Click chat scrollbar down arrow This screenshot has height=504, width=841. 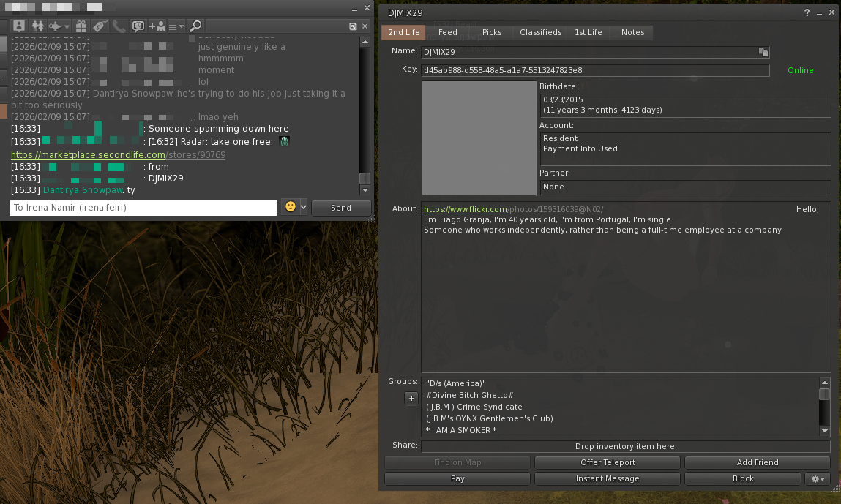[x=365, y=189]
